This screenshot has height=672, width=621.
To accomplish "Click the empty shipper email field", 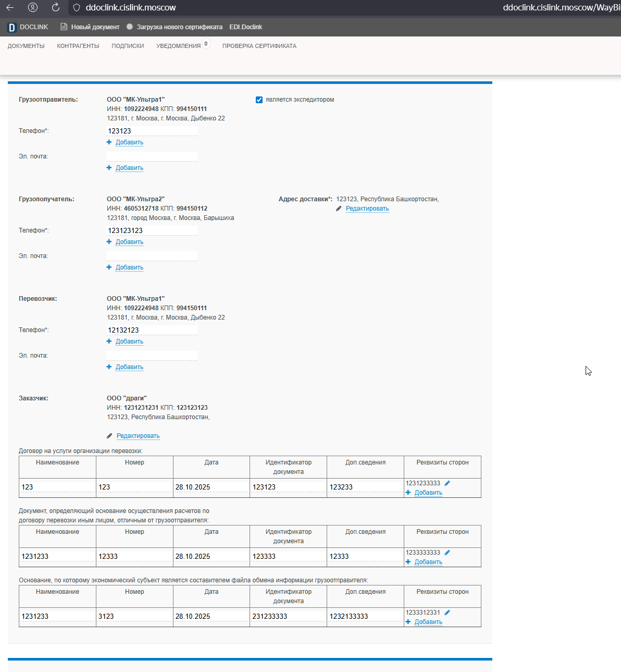I will (152, 156).
